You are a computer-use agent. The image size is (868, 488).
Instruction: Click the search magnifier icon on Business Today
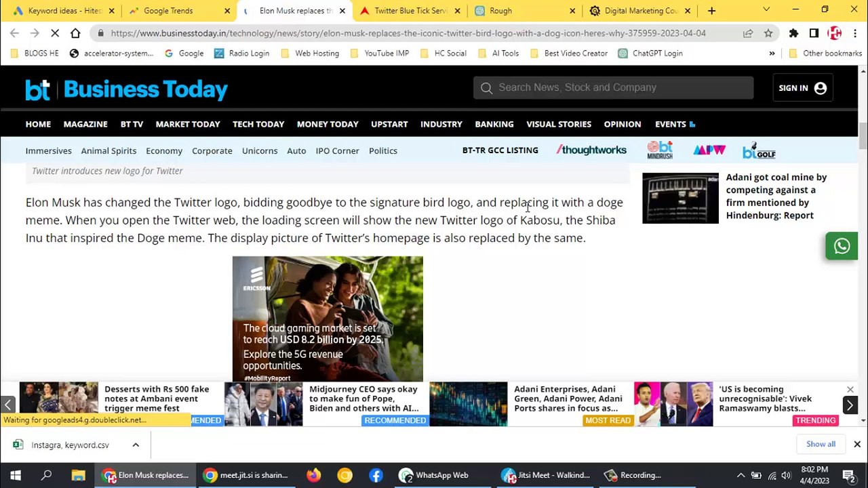pos(486,87)
